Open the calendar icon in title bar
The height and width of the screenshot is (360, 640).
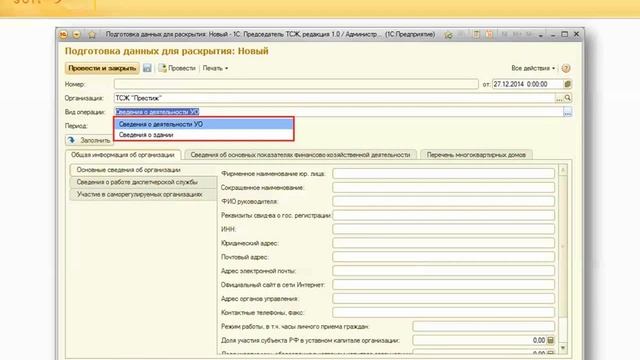pos(489,35)
